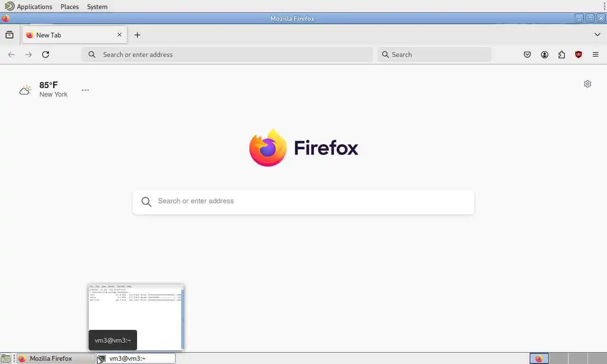Close the New Tab tab
The height and width of the screenshot is (364, 607).
(120, 35)
